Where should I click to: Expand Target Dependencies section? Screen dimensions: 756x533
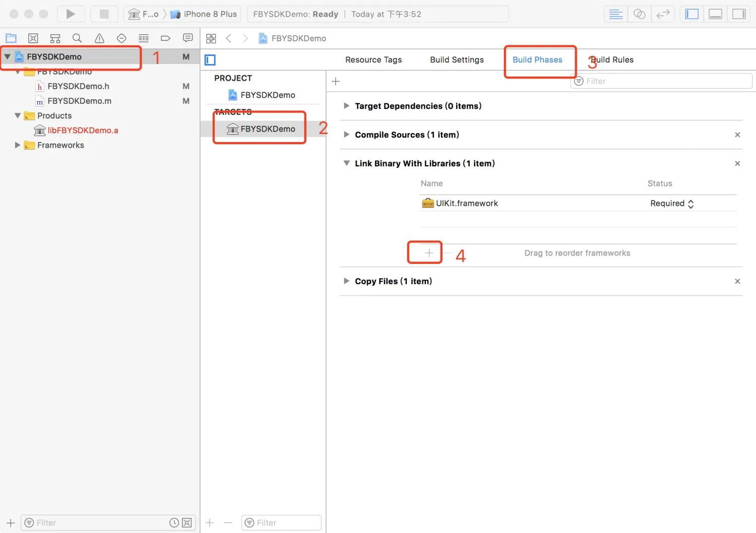[346, 106]
